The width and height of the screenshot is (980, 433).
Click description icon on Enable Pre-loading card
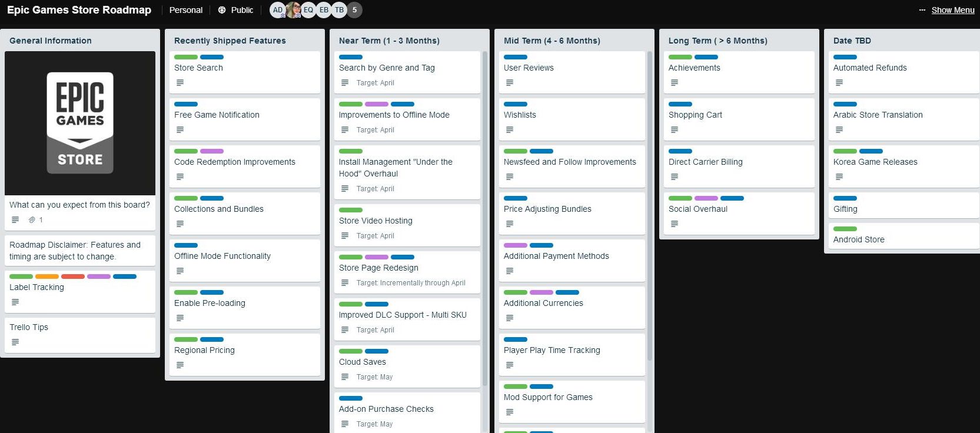pos(180,318)
